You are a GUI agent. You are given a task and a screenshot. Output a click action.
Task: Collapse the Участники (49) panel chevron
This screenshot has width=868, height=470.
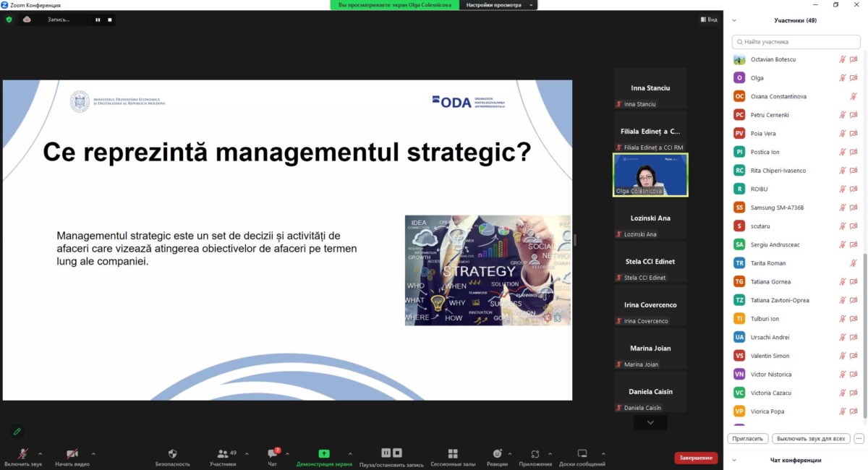(x=734, y=20)
